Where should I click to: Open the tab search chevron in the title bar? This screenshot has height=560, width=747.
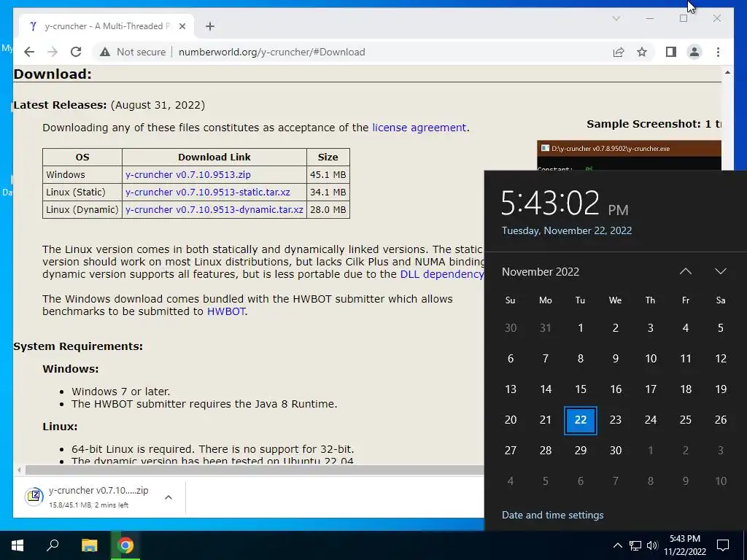(616, 18)
